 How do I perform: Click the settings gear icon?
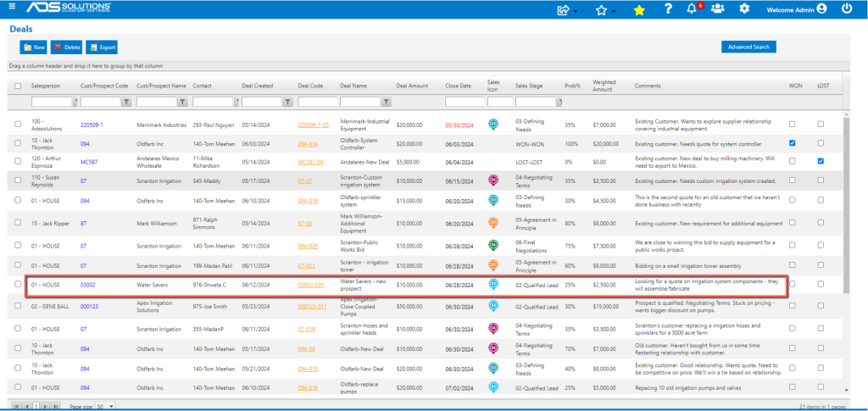pyautogui.click(x=744, y=8)
